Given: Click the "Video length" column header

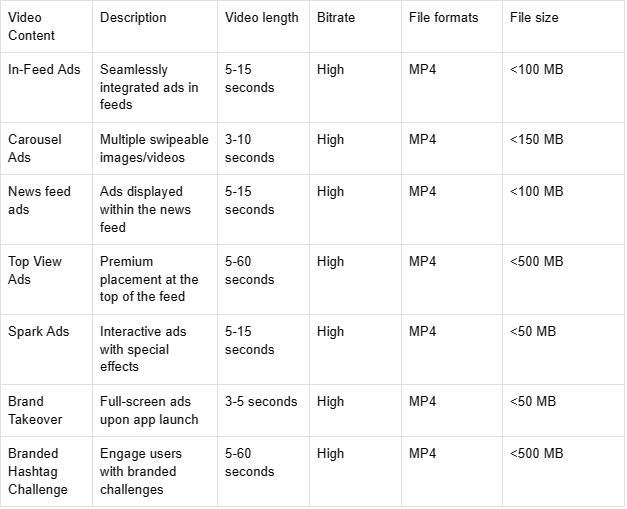Looking at the screenshot, I should point(261,18).
